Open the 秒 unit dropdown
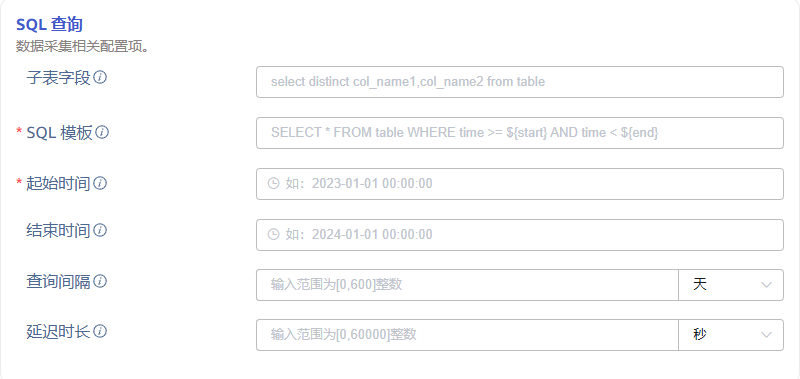Image resolution: width=800 pixels, height=379 pixels. pos(731,335)
